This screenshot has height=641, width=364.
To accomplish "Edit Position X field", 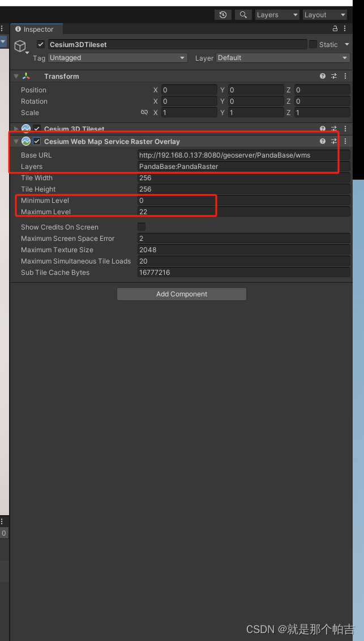I will 189,90.
